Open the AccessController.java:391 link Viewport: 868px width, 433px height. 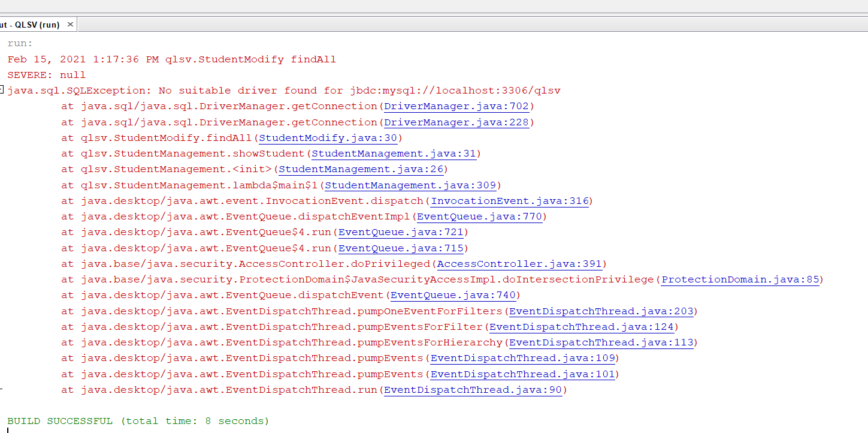point(519,264)
